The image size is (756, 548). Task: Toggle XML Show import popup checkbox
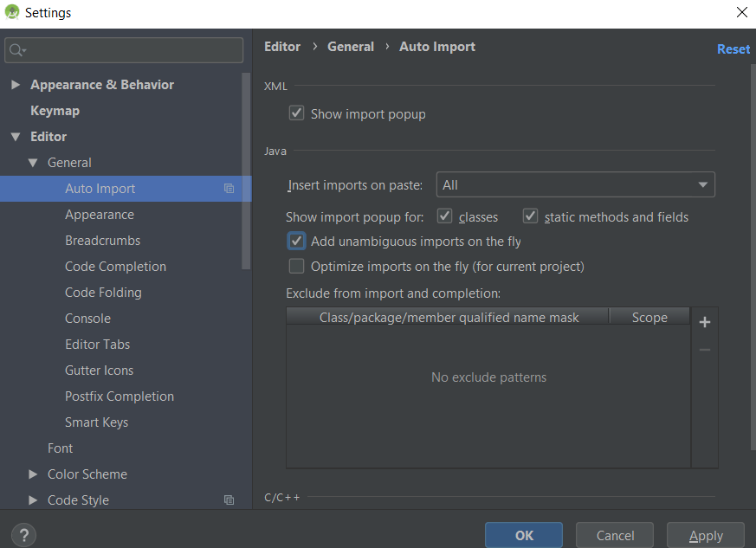coord(296,113)
